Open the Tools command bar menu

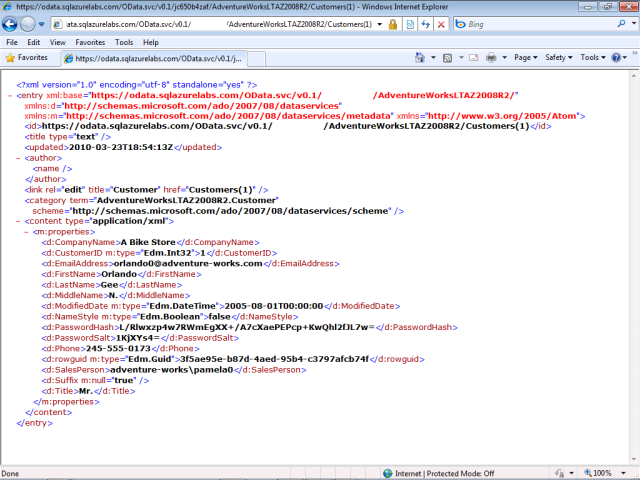[593, 58]
